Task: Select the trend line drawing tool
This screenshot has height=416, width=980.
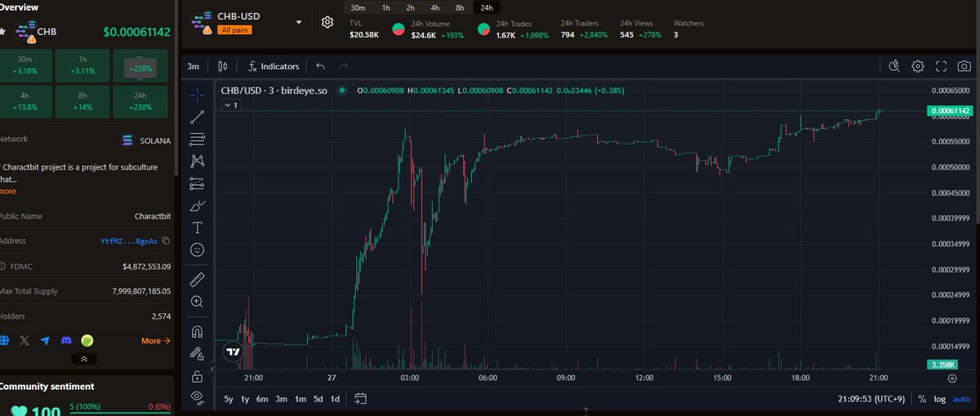Action: [197, 117]
